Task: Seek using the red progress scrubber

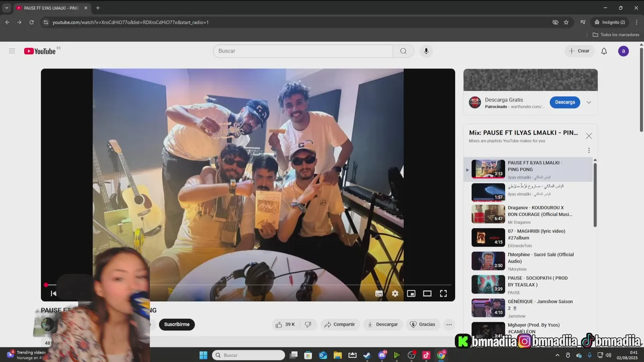Action: [46, 285]
